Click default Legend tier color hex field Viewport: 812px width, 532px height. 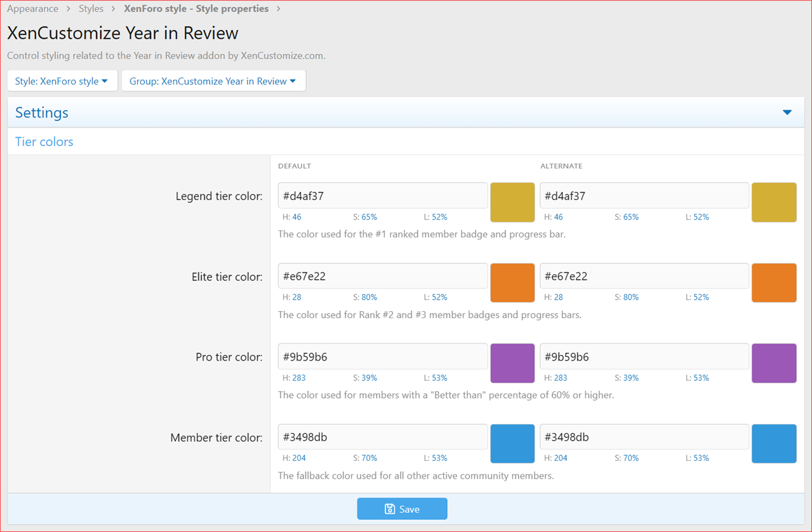(383, 196)
